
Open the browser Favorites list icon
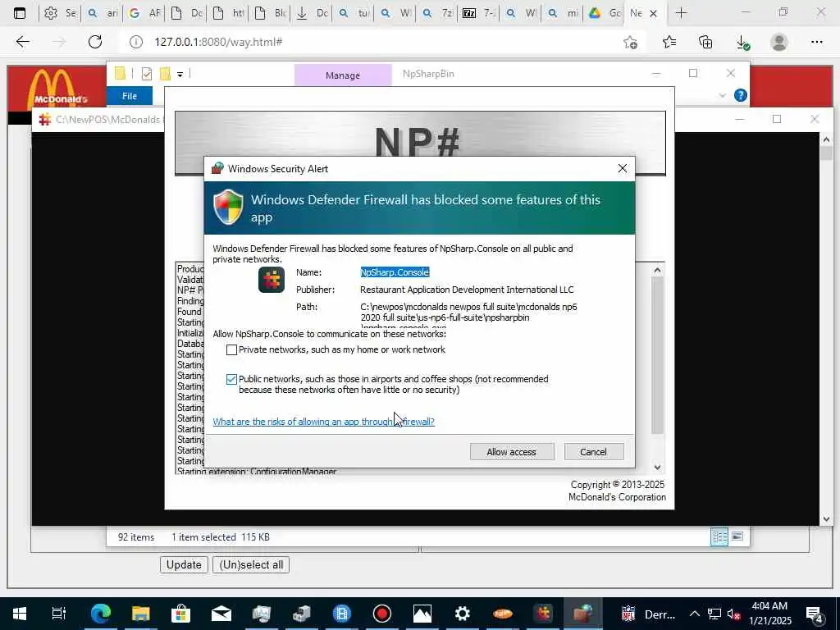[x=669, y=42]
